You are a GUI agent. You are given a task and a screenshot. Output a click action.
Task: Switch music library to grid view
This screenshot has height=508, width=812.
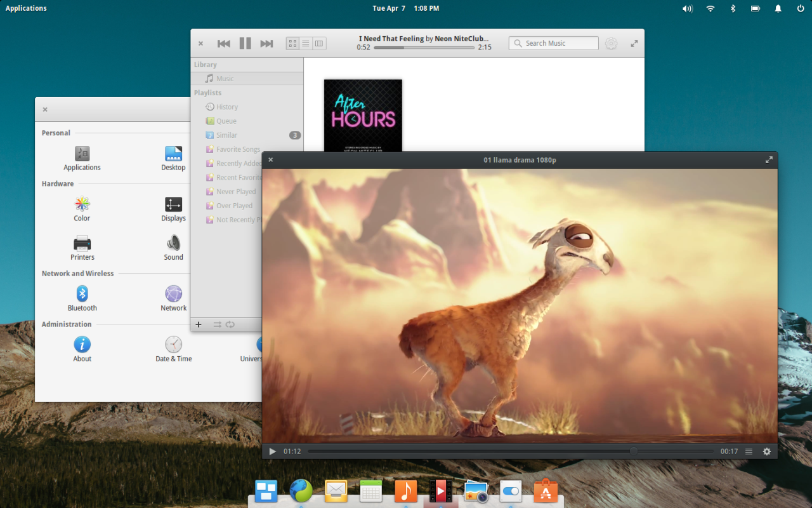click(292, 43)
